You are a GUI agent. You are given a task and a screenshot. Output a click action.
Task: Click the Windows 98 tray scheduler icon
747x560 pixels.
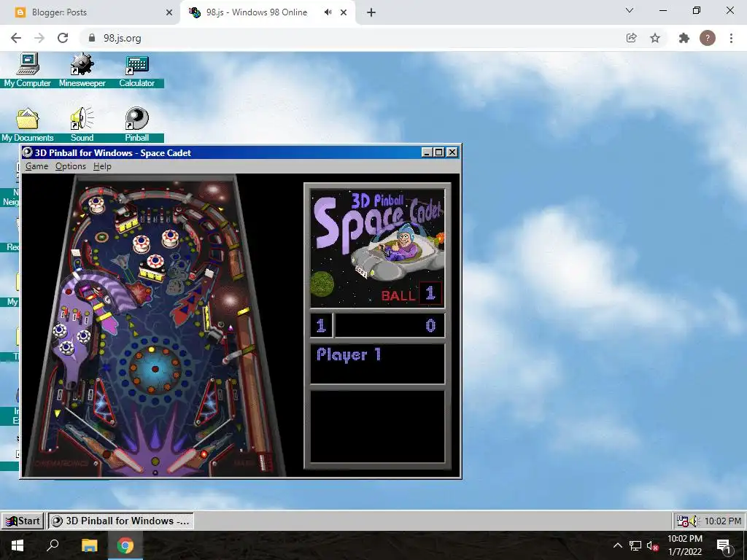(682, 521)
